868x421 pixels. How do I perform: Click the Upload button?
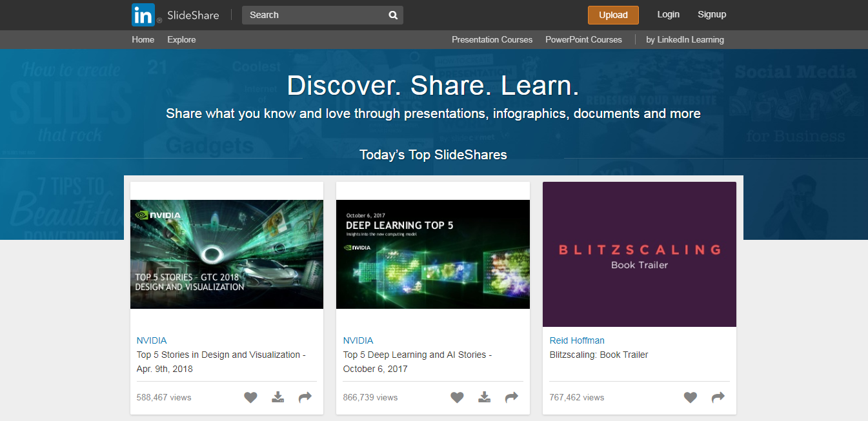613,15
